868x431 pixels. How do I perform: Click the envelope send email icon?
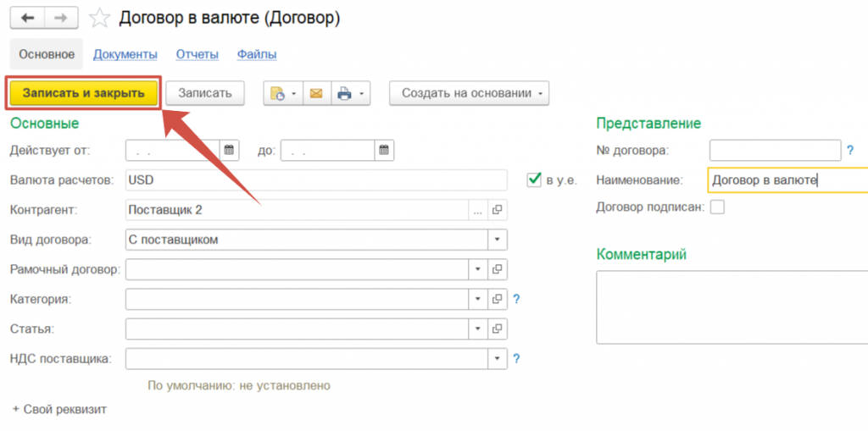[x=316, y=93]
